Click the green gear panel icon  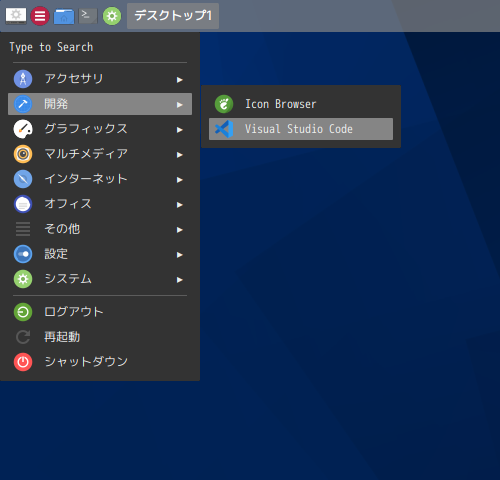pos(112,16)
